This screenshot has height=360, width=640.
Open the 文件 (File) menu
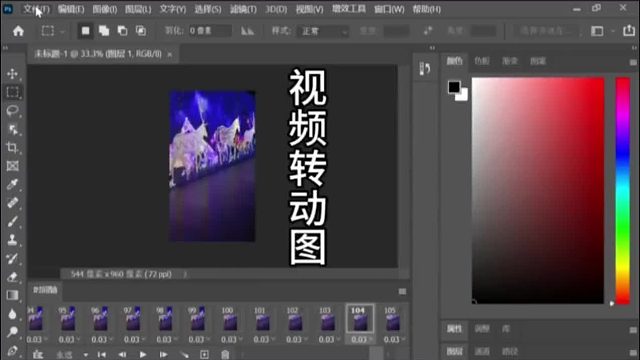[x=36, y=9]
